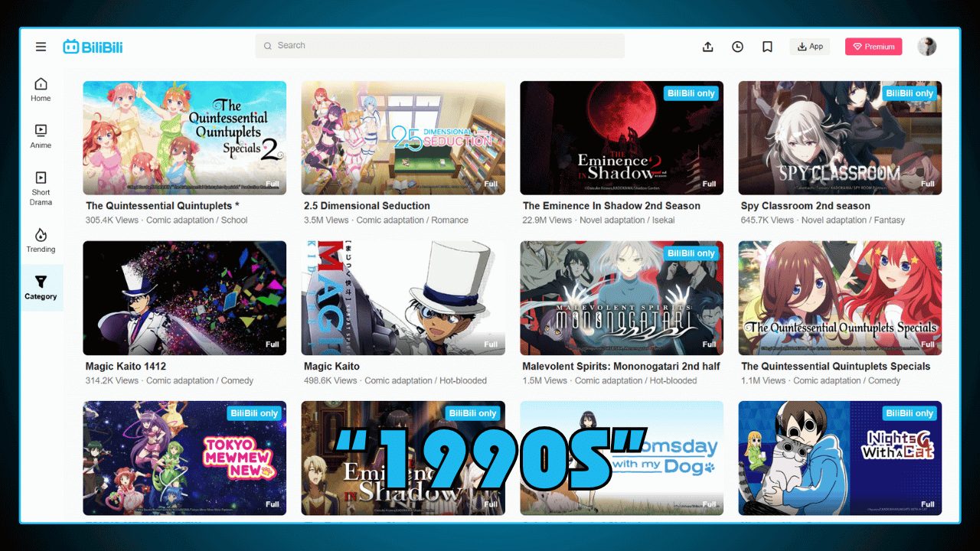Go to Home in sidebar
This screenshot has width=980, height=551.
pyautogui.click(x=41, y=90)
